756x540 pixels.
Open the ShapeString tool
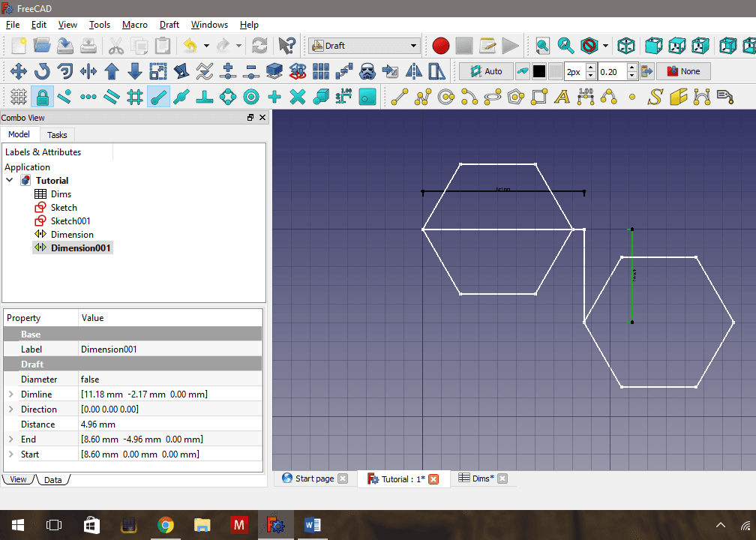[x=655, y=96]
